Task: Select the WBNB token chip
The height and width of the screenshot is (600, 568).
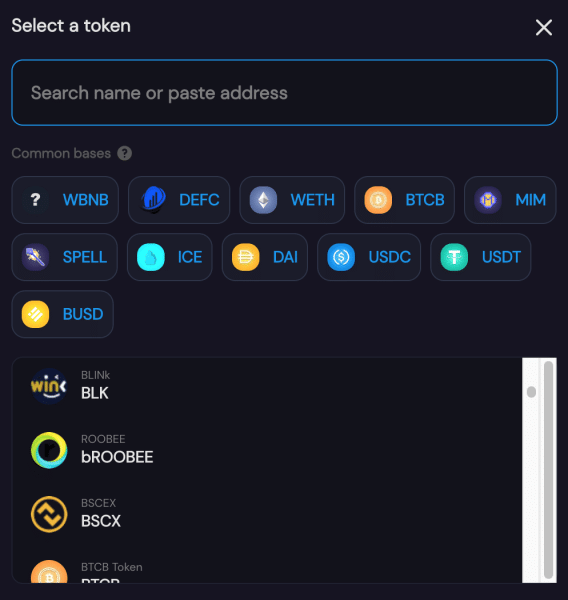Action: coord(65,200)
